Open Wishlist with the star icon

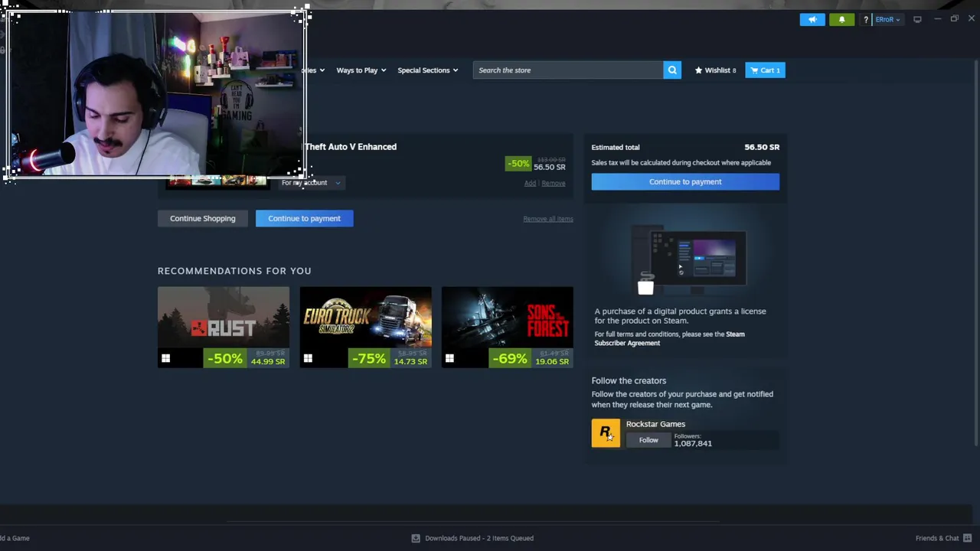(x=715, y=70)
